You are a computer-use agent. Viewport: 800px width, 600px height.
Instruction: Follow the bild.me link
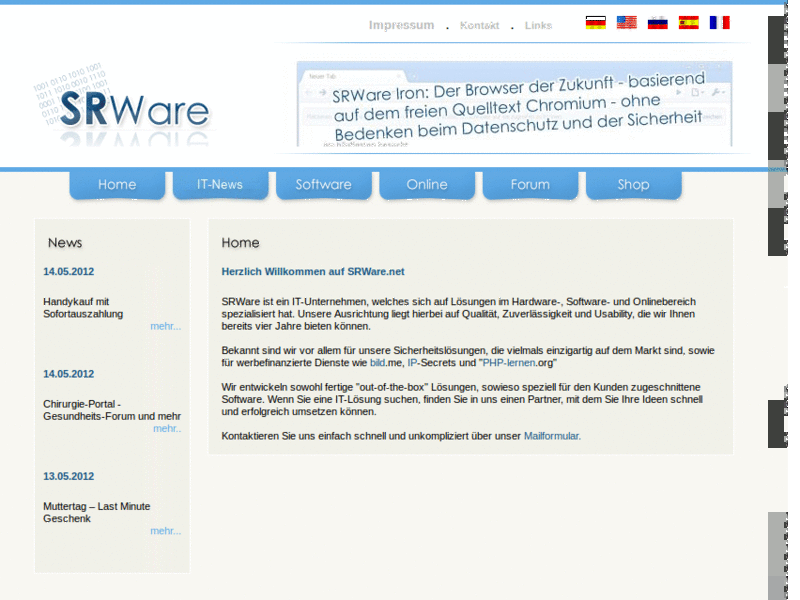(x=378, y=363)
